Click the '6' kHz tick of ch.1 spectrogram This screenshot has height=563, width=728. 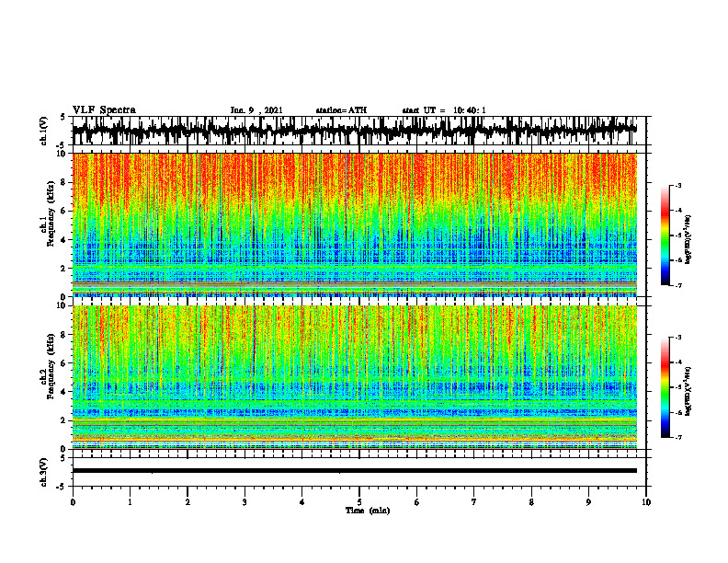(x=64, y=211)
